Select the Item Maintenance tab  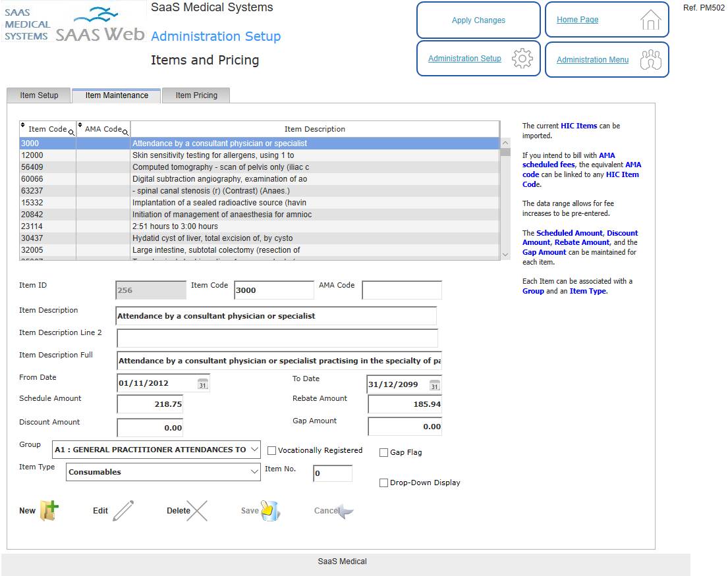(x=117, y=95)
